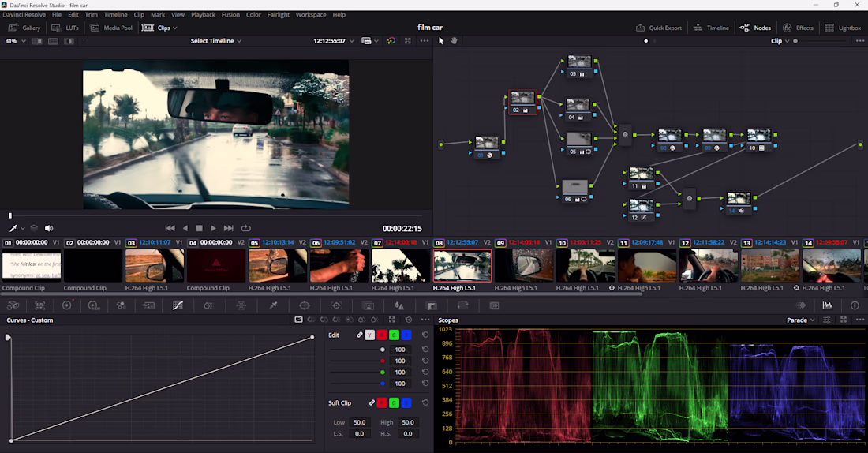The height and width of the screenshot is (453, 868).
Task: Open the Power Window palette
Action: tap(305, 305)
